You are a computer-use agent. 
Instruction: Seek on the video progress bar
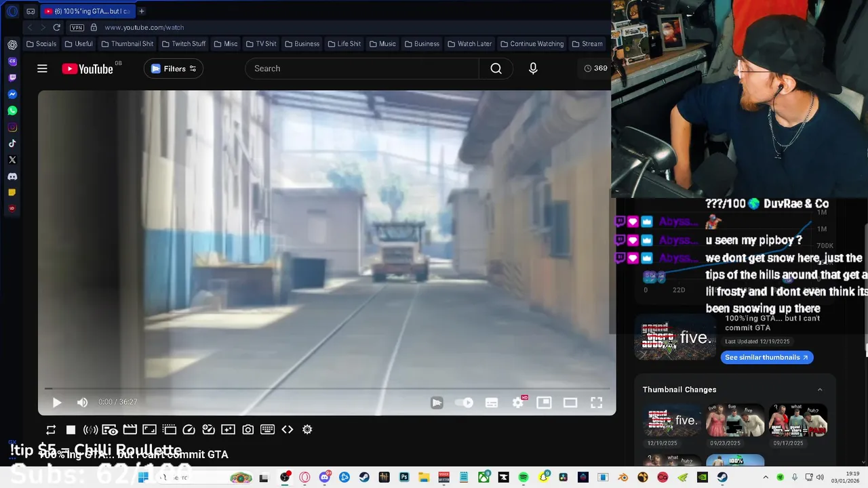pyautogui.click(x=327, y=388)
